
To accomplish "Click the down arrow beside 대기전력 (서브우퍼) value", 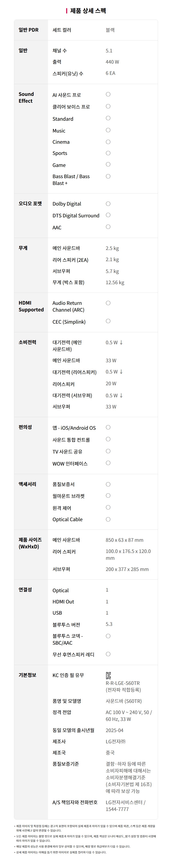I will [121, 395].
